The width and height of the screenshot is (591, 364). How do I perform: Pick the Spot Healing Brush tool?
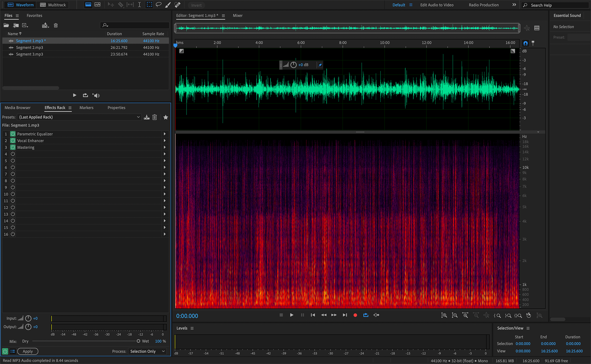[x=178, y=5]
